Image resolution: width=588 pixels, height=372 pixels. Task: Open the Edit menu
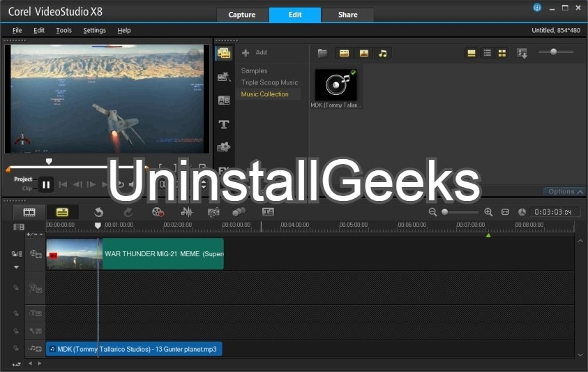(x=39, y=31)
